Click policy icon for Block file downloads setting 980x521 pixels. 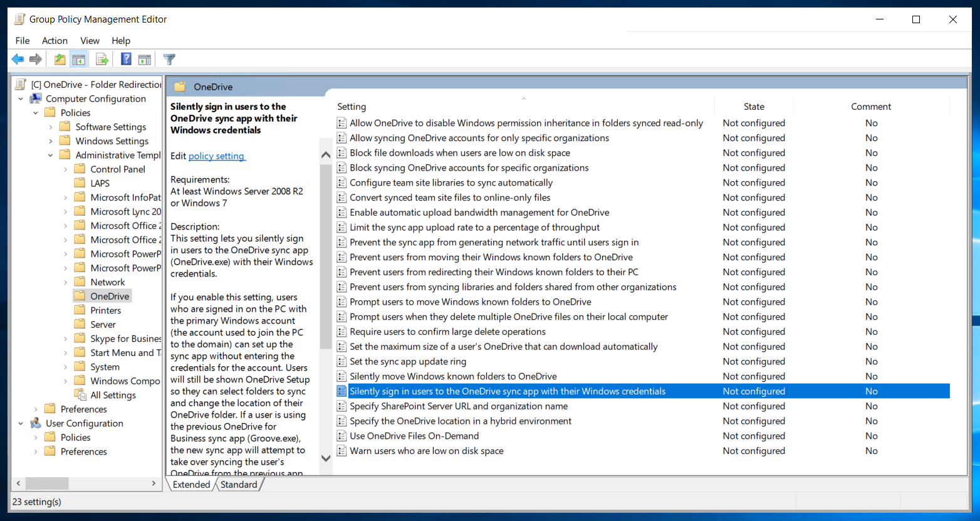pos(341,153)
